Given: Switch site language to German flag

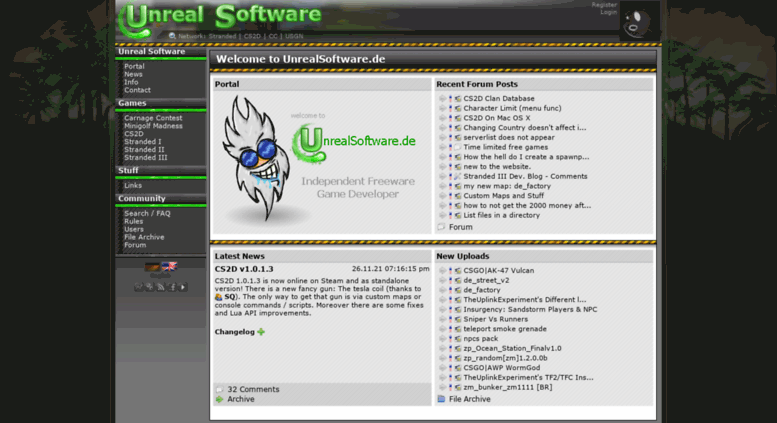Looking at the screenshot, I should 152,267.
